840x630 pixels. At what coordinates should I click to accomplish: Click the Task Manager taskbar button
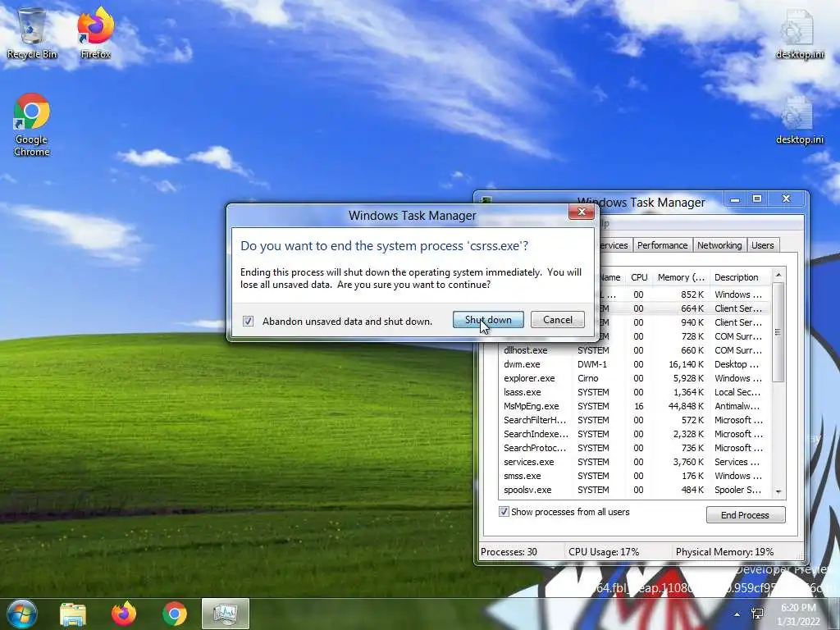pyautogui.click(x=225, y=614)
